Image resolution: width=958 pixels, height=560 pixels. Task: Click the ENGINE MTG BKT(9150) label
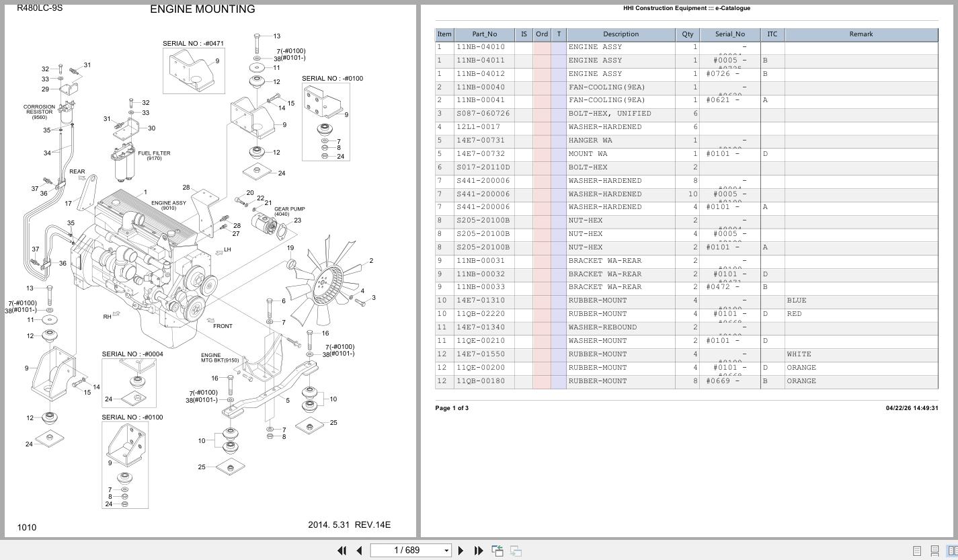[219, 358]
